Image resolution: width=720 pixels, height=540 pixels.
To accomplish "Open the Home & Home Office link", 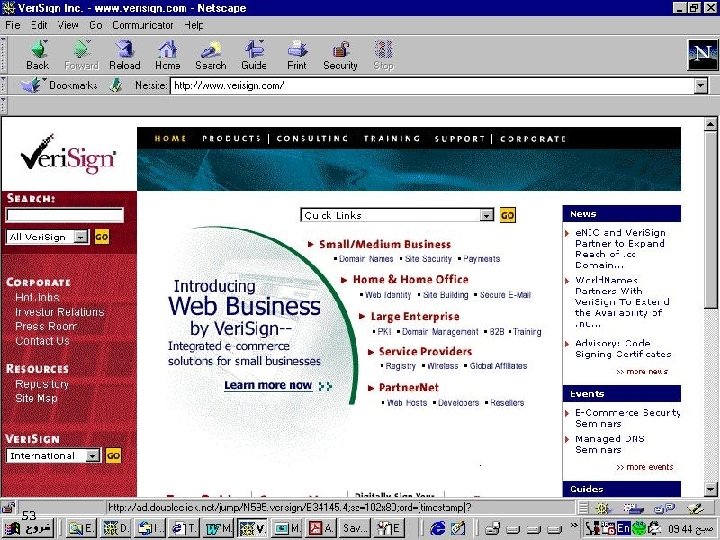I will (411, 279).
